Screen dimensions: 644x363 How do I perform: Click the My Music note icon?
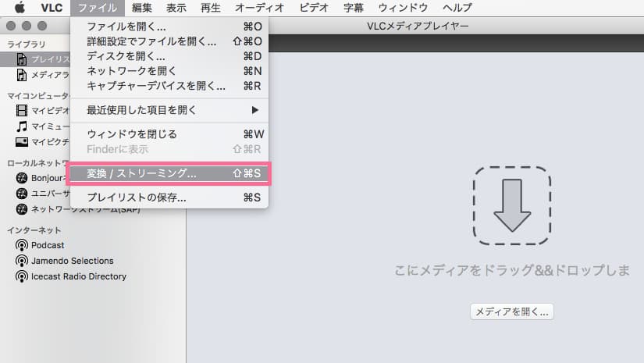22,126
